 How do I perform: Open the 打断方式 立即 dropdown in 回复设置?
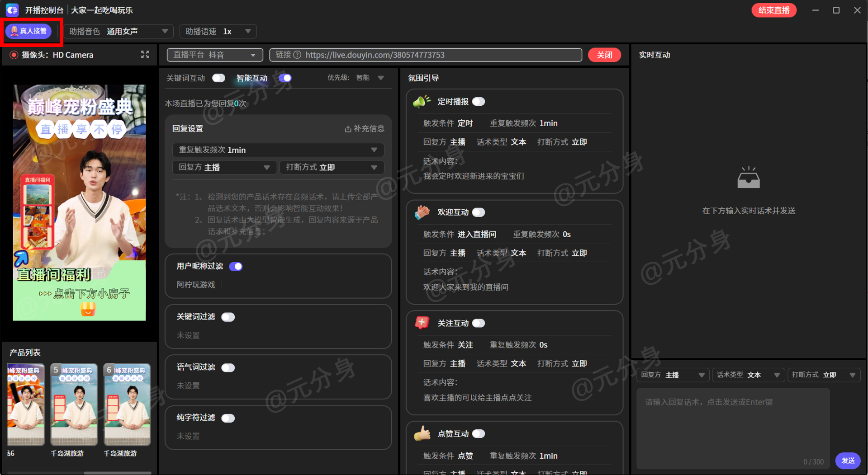click(x=332, y=168)
